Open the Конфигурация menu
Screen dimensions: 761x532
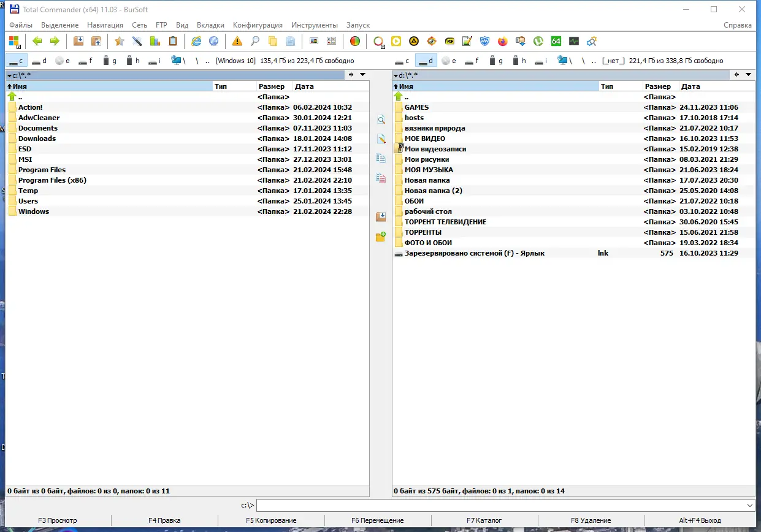(x=257, y=25)
